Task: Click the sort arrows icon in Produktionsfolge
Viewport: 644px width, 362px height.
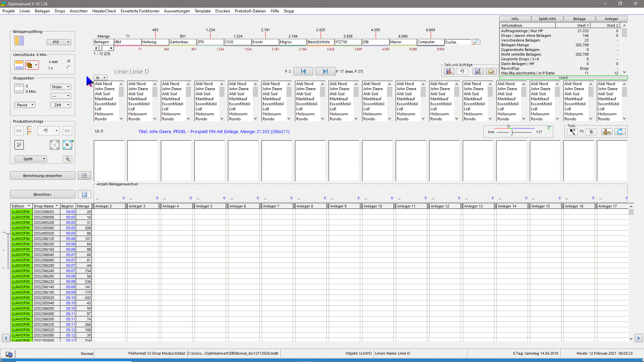Action: click(x=19, y=145)
